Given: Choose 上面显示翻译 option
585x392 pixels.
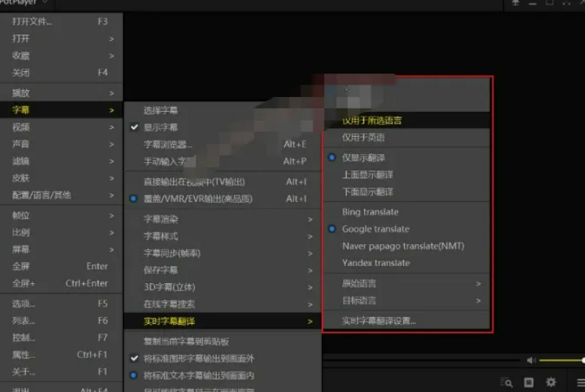Looking at the screenshot, I should tap(406, 174).
